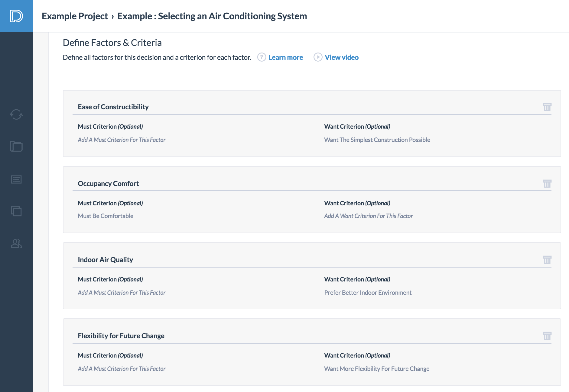
Task: Open the View video link
Action: (x=342, y=57)
